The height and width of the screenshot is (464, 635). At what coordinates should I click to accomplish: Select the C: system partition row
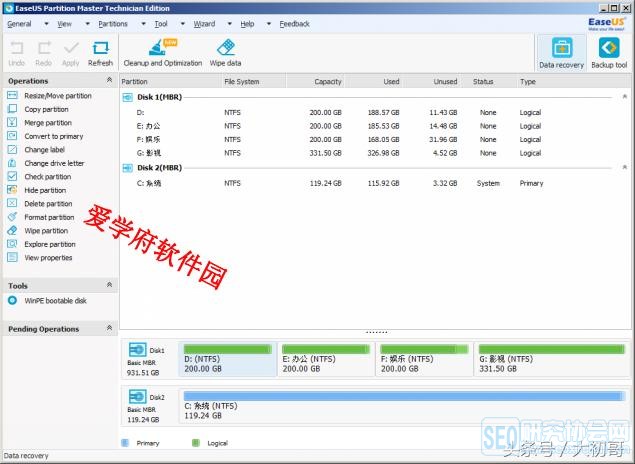coord(375,183)
